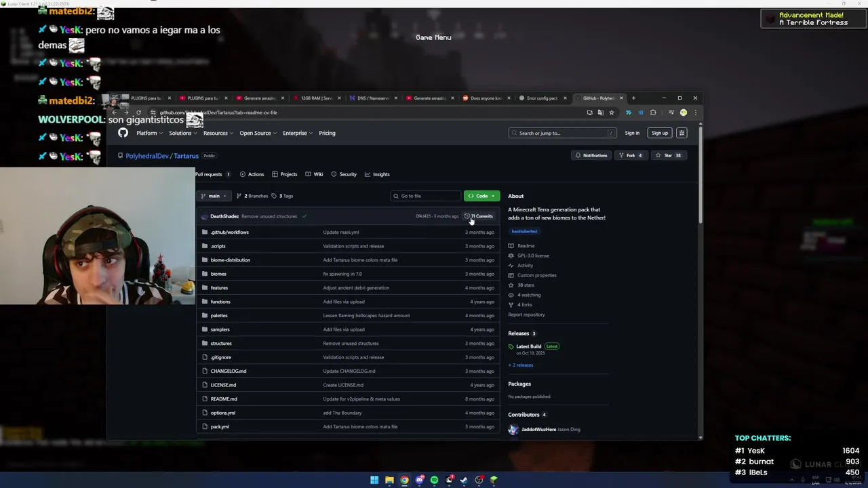Open the .scripts folder

point(218,246)
